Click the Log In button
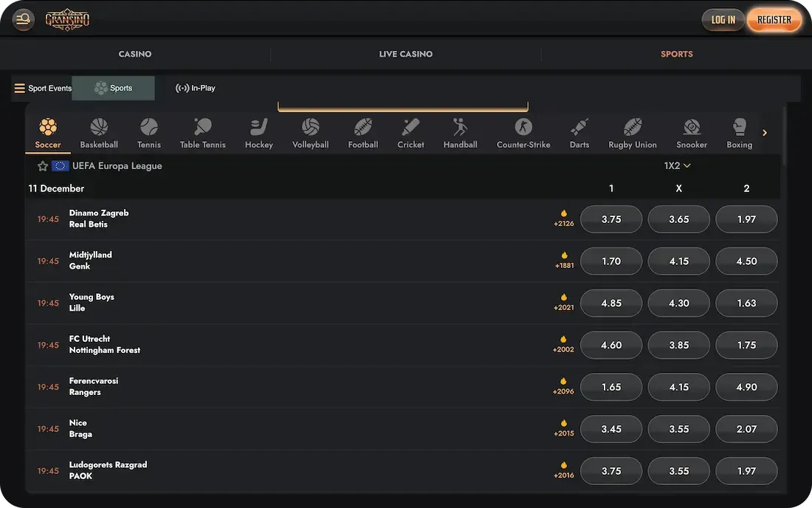Screen dimensions: 812x508 (723, 20)
